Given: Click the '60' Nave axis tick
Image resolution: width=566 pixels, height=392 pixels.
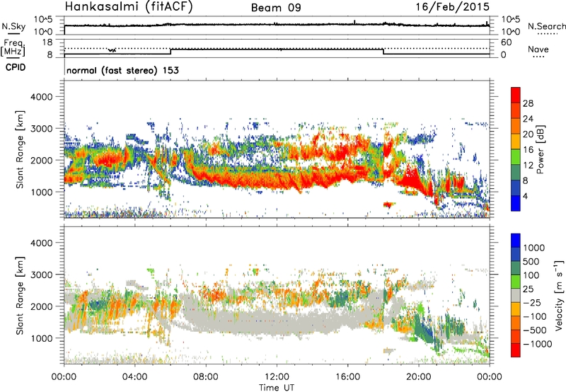Looking at the screenshot, I should [x=506, y=42].
